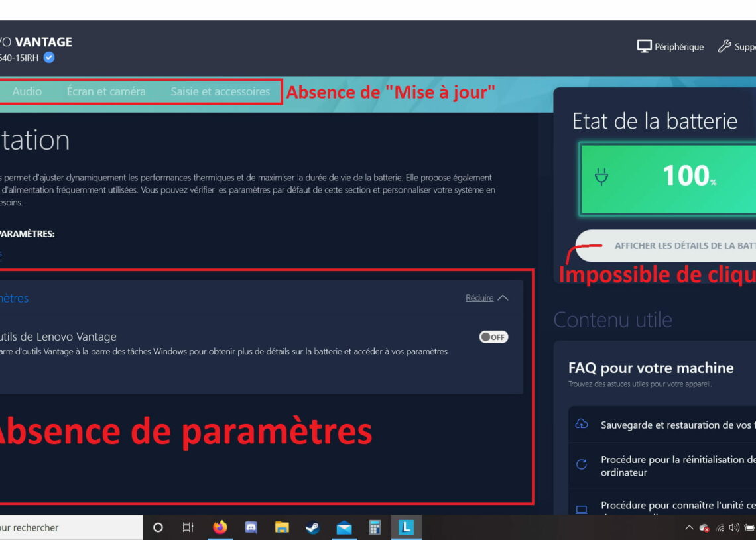Open Steam from the taskbar

pos(312,527)
